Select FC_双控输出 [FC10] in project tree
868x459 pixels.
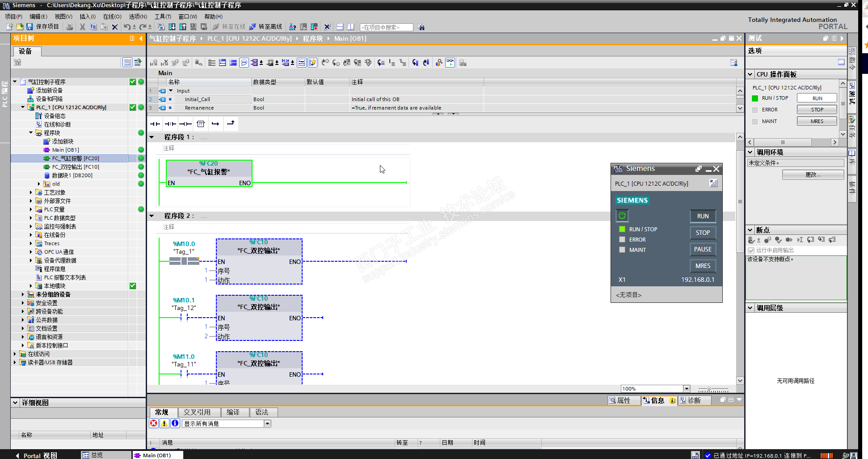(76, 167)
